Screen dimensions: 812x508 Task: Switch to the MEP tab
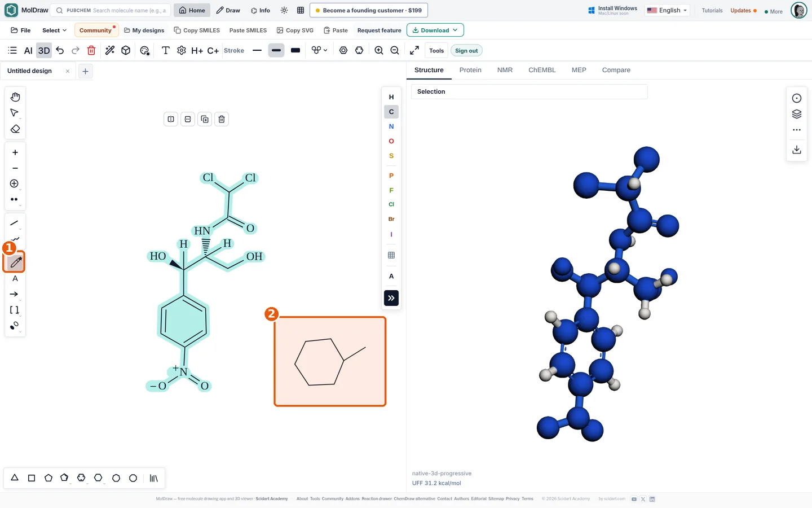579,70
